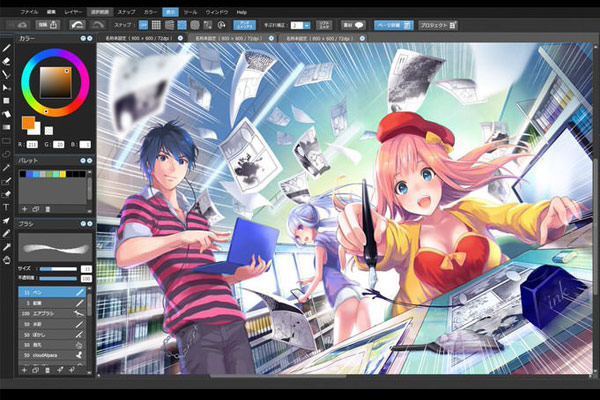Select the cloudAlpaca brush row
The height and width of the screenshot is (400, 600).
(x=52, y=356)
